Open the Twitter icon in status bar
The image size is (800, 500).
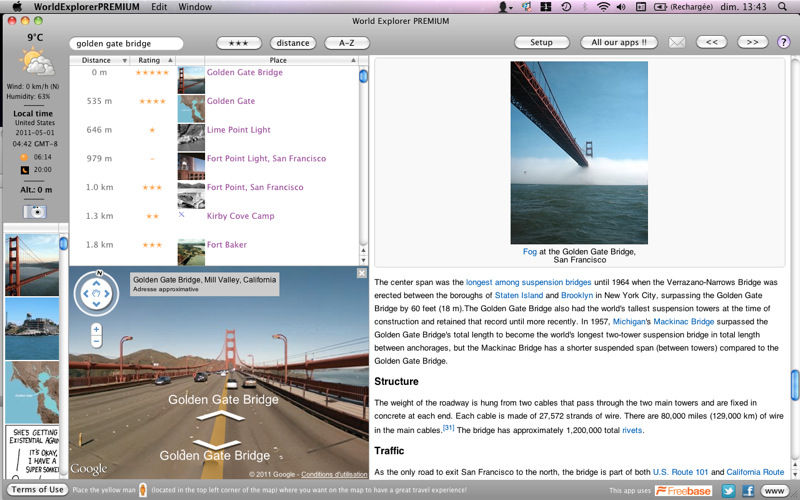(x=728, y=491)
